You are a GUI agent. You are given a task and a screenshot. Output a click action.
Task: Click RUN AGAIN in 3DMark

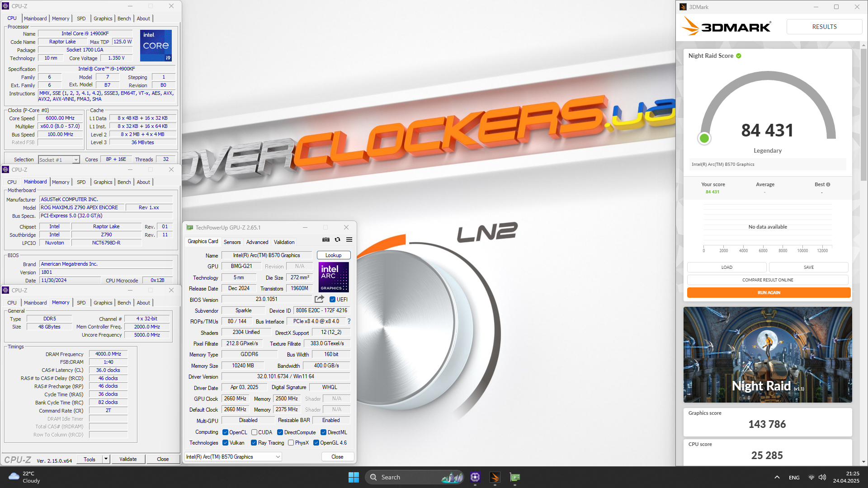tap(769, 293)
